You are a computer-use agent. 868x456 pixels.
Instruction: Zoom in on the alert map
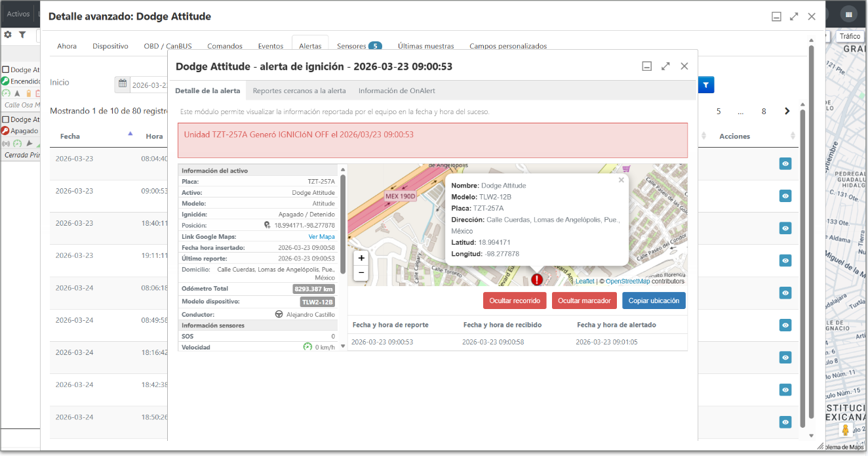[361, 258]
